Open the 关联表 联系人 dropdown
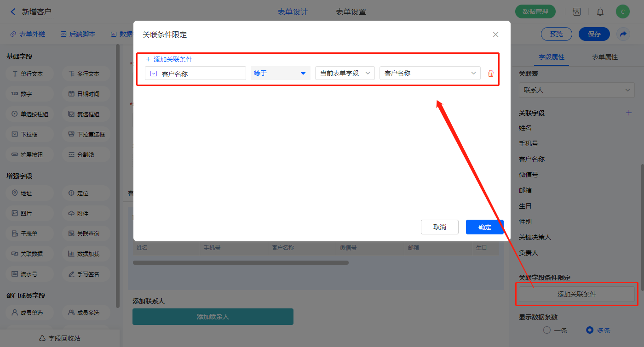This screenshot has width=644, height=347. point(576,90)
